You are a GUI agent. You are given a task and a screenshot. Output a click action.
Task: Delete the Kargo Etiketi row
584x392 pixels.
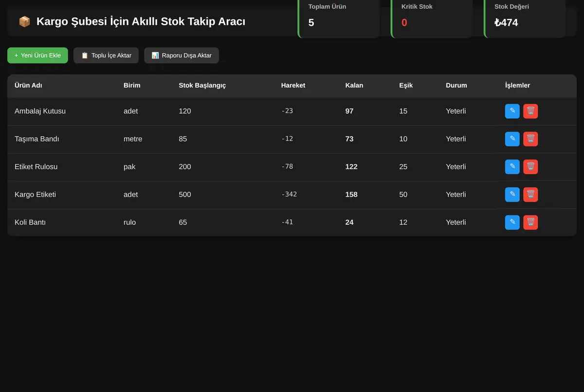pyautogui.click(x=530, y=195)
